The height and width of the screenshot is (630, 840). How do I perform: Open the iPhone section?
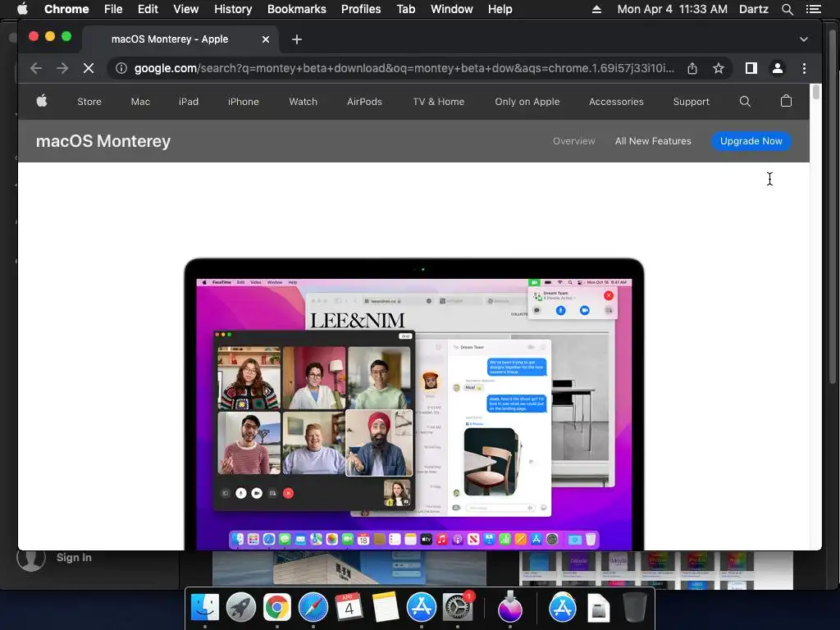pyautogui.click(x=243, y=101)
